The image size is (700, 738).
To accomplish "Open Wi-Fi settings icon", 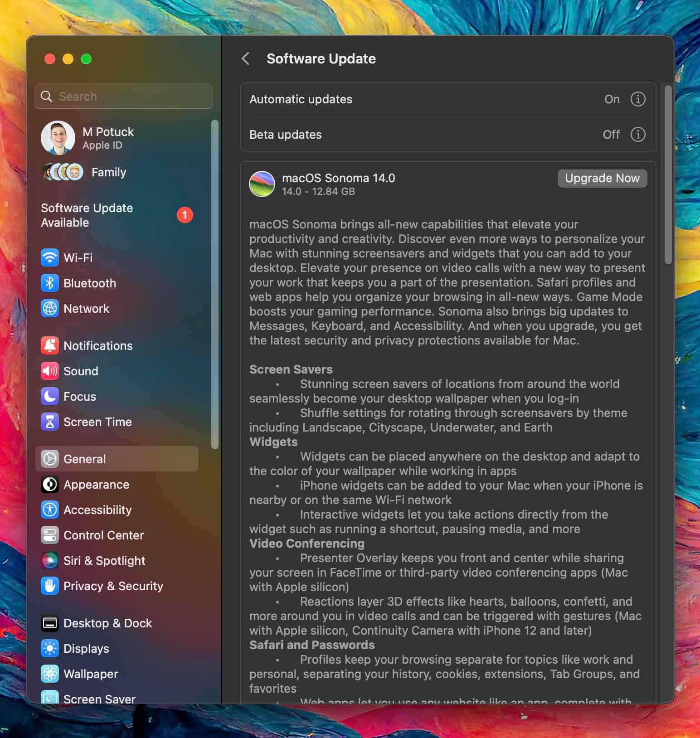I will click(x=50, y=257).
